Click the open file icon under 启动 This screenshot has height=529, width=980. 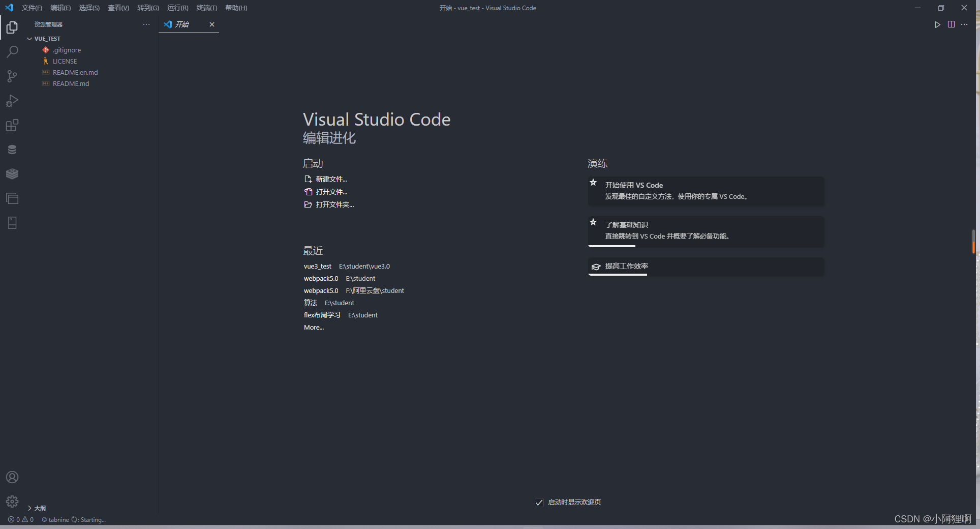308,192
